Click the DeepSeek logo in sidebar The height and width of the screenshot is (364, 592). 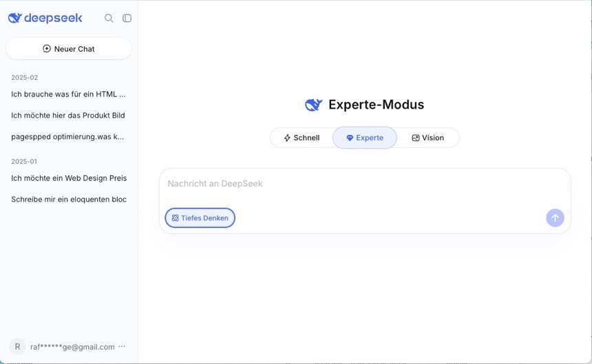point(45,18)
